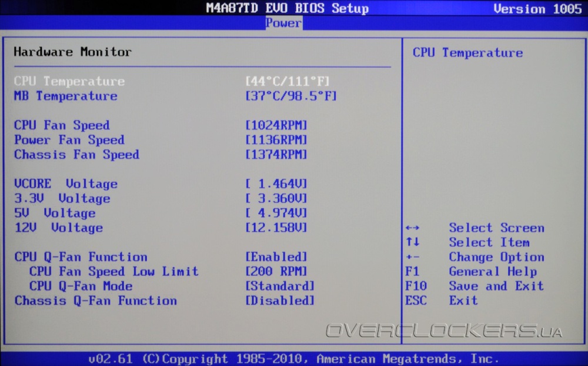Image resolution: width=588 pixels, height=366 pixels.
Task: Click the F10 key label
Action: [x=416, y=286]
